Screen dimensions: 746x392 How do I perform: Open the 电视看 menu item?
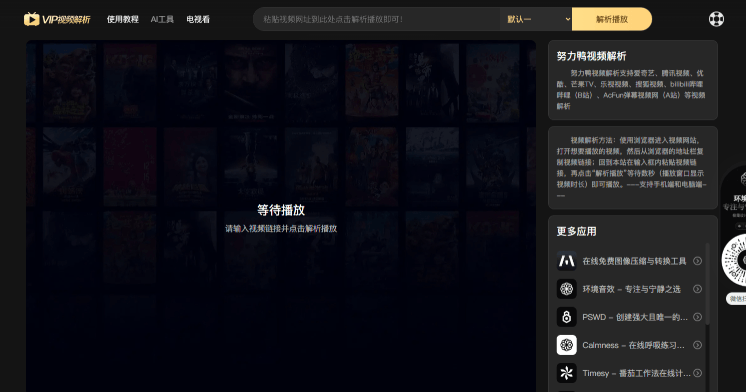pyautogui.click(x=198, y=20)
